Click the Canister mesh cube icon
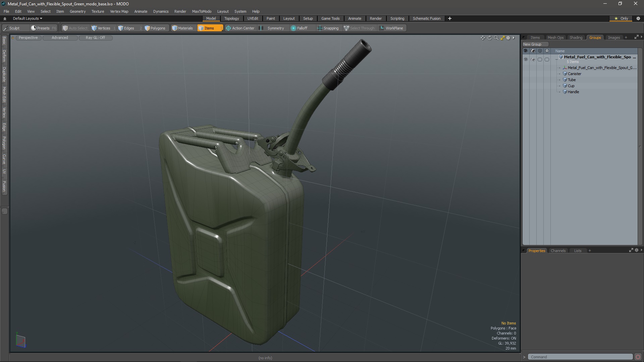The image size is (644, 362). pyautogui.click(x=565, y=74)
